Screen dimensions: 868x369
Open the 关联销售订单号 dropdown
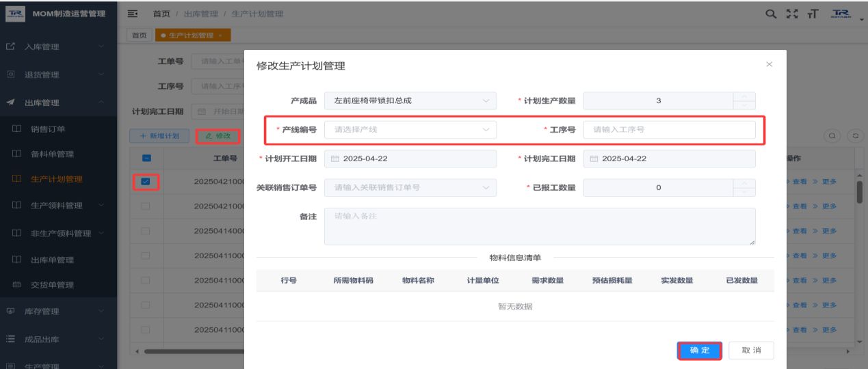tap(410, 187)
